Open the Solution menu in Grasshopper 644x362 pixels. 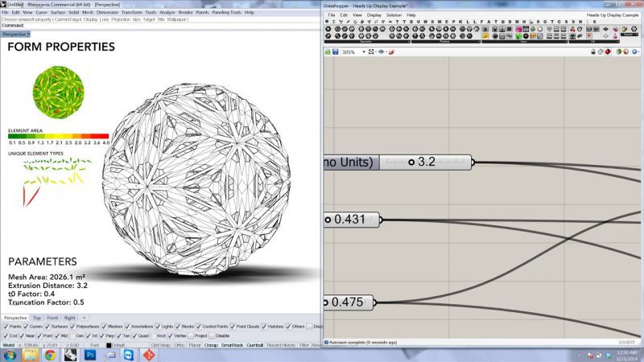(392, 14)
